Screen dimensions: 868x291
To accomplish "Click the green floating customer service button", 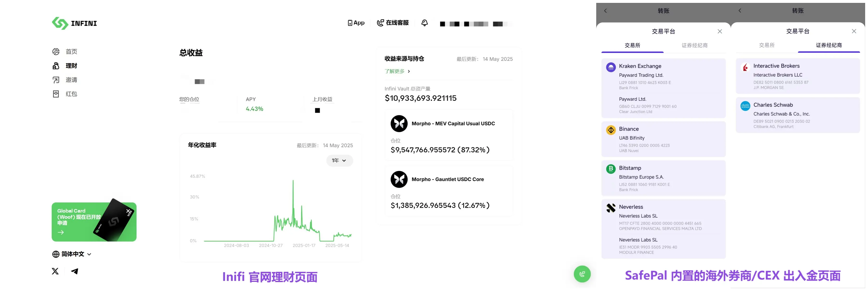I will pos(582,274).
